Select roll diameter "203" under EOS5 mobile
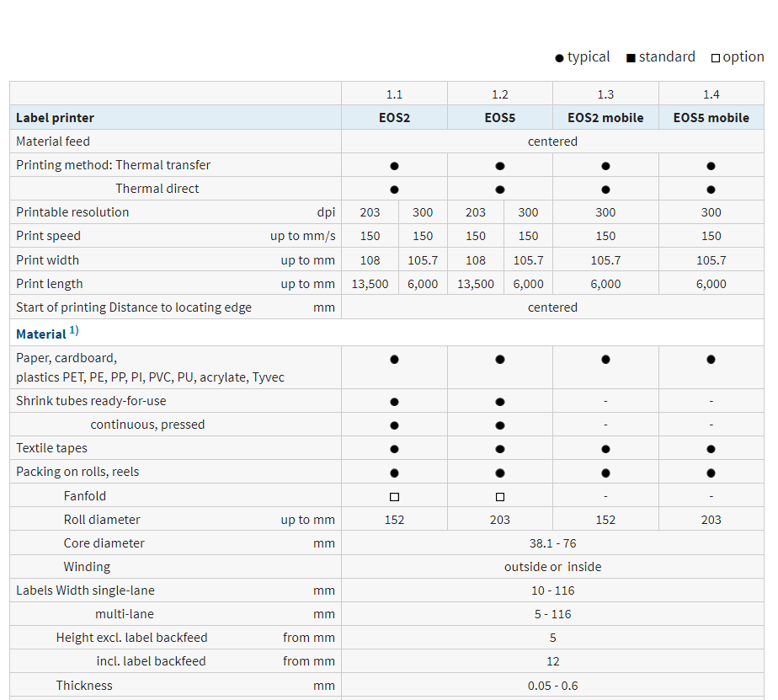778x700 pixels. click(x=711, y=520)
